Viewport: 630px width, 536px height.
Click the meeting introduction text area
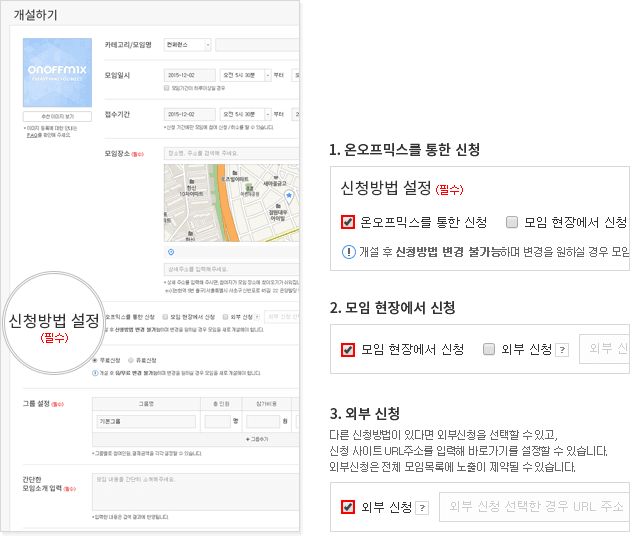[196, 492]
